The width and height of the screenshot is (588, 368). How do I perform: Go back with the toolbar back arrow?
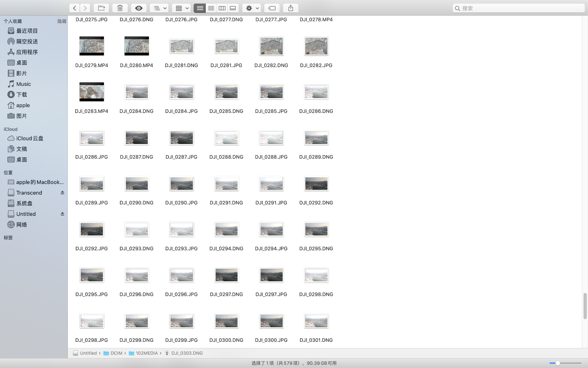(x=74, y=8)
